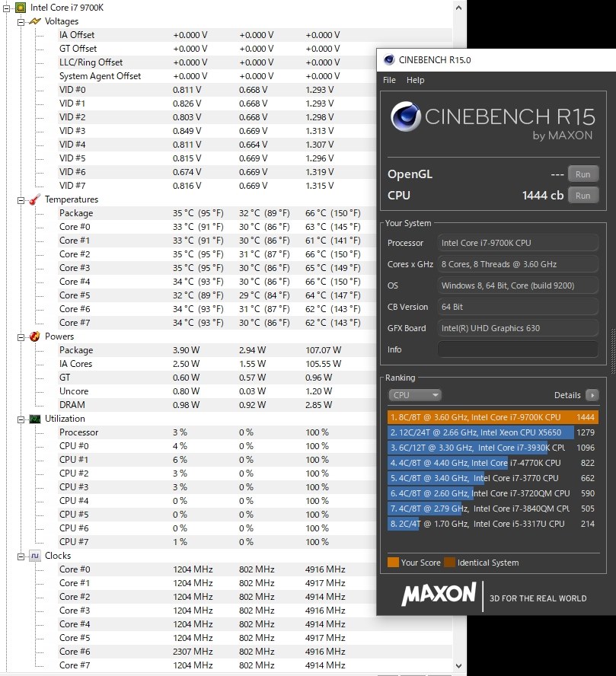Viewport: 616px width, 676px height.
Task: Click the Cinebench title bar logo icon
Action: [x=389, y=60]
